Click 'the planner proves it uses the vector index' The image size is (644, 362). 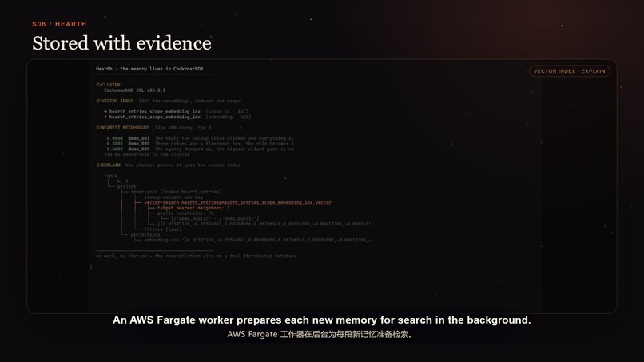point(183,165)
